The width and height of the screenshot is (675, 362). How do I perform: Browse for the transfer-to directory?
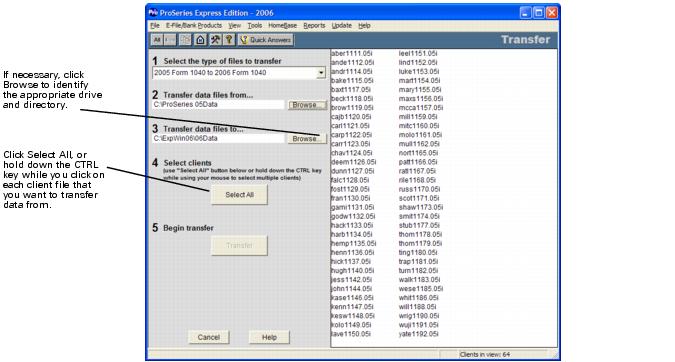click(307, 139)
